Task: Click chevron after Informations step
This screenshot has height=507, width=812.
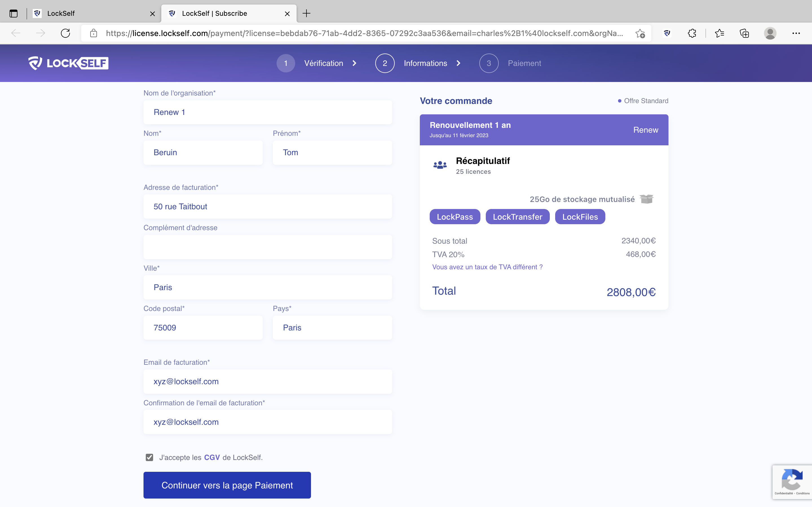Action: click(x=458, y=63)
